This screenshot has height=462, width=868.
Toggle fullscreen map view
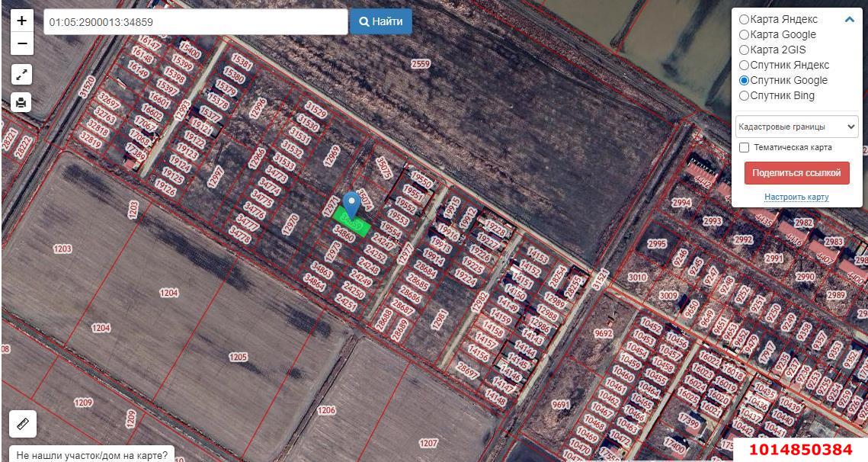pos(22,74)
